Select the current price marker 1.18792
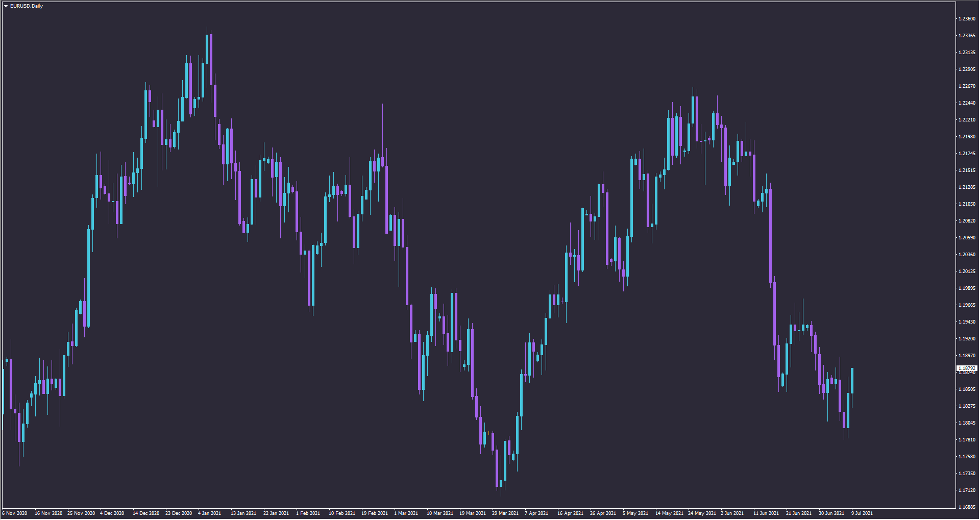 tap(967, 368)
